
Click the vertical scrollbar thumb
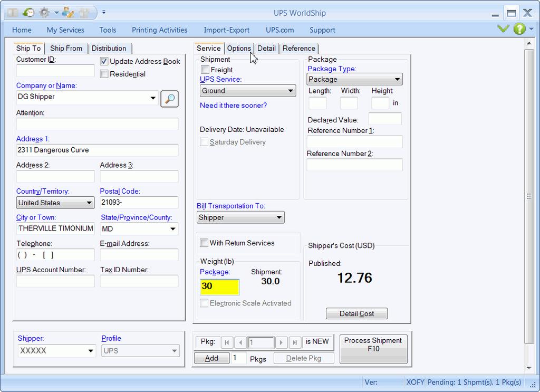[529, 196]
